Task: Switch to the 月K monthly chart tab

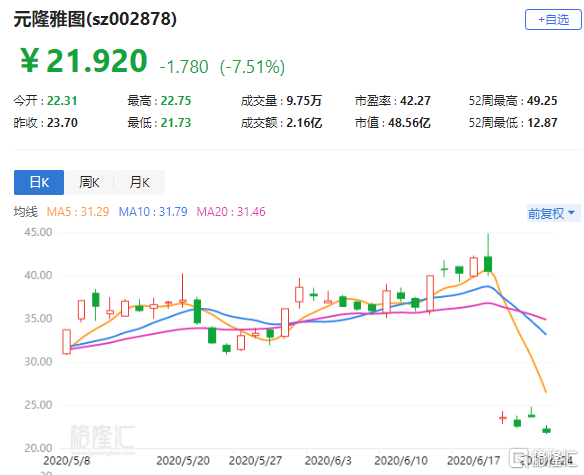Action: [x=139, y=183]
